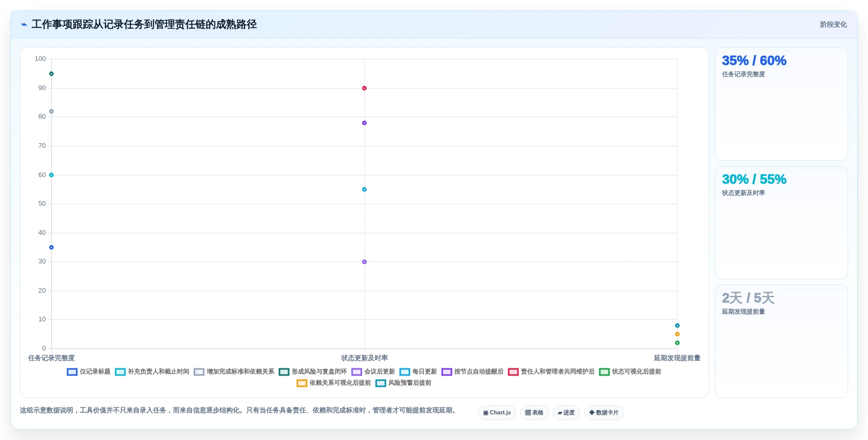Click the 2天 / 5天 card value
The image size is (868, 440).
(x=748, y=298)
